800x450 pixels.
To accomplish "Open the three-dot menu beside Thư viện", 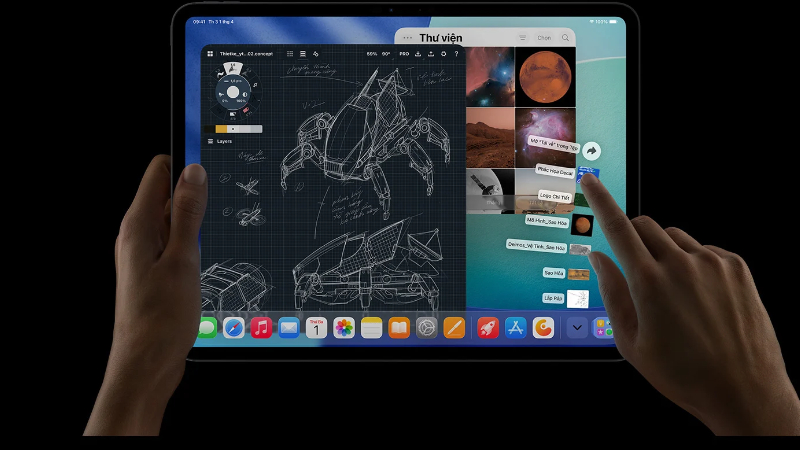I will (x=407, y=38).
